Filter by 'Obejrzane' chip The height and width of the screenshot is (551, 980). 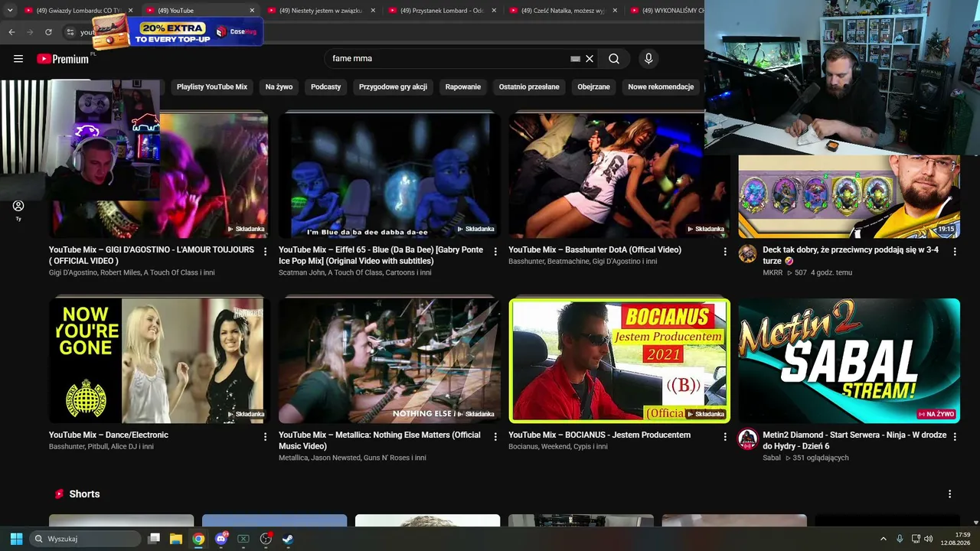[593, 87]
